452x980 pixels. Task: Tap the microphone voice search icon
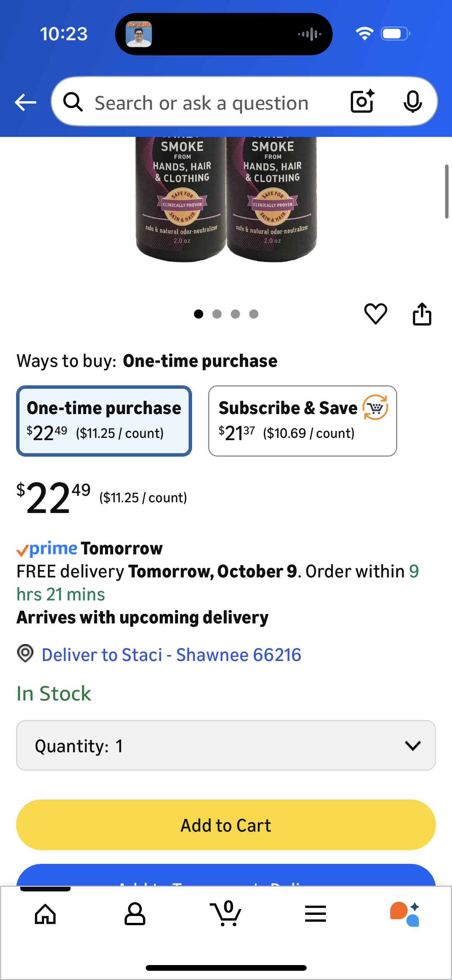pyautogui.click(x=413, y=102)
